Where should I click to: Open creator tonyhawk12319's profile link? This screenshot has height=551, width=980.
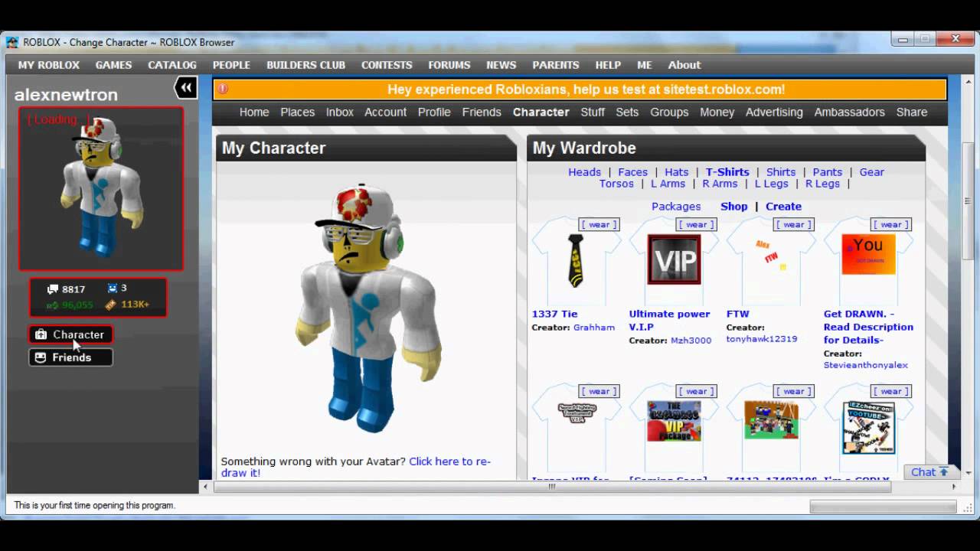[762, 339]
